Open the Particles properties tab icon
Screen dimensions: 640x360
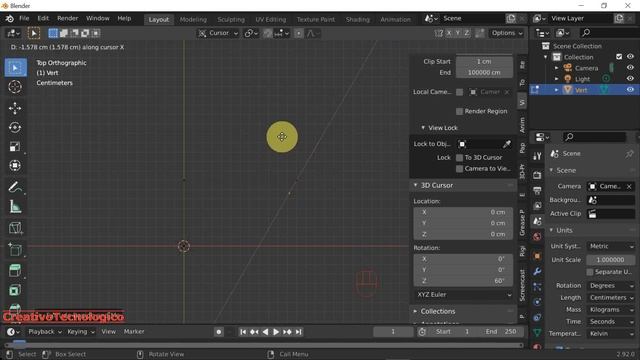(x=537, y=287)
